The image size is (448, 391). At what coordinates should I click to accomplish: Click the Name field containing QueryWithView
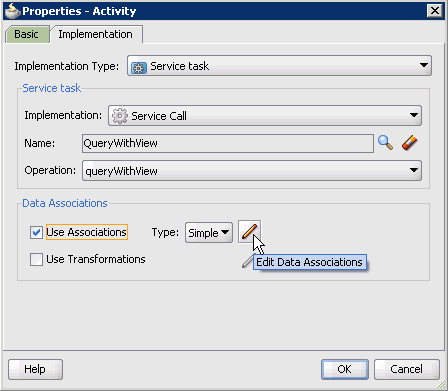[228, 143]
